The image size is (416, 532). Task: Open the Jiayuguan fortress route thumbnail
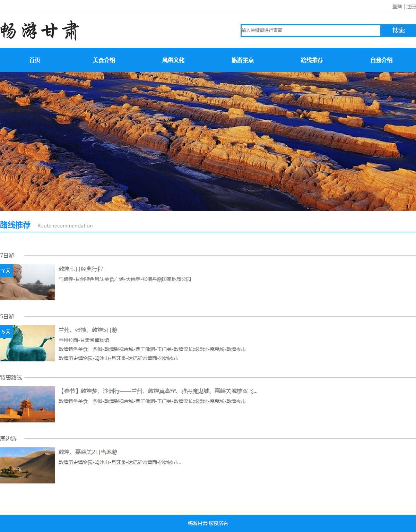coord(27,404)
